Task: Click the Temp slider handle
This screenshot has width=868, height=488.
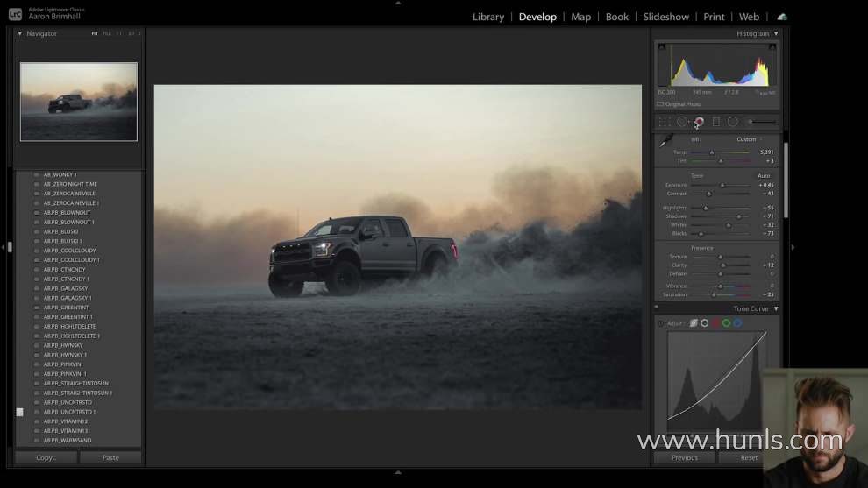Action: point(712,152)
